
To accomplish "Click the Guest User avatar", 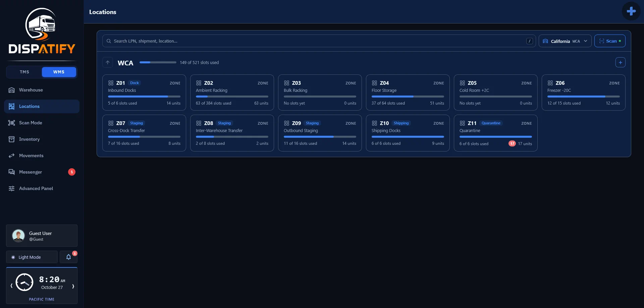I will (x=18, y=236).
